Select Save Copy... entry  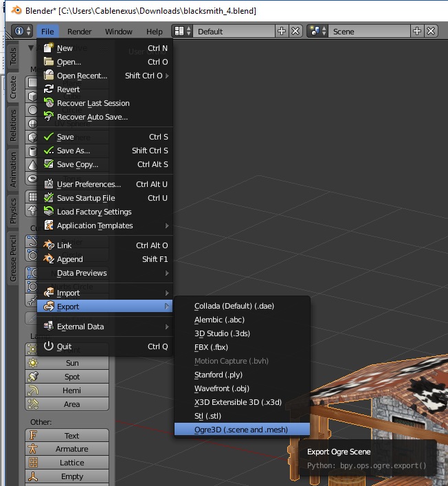(105, 164)
